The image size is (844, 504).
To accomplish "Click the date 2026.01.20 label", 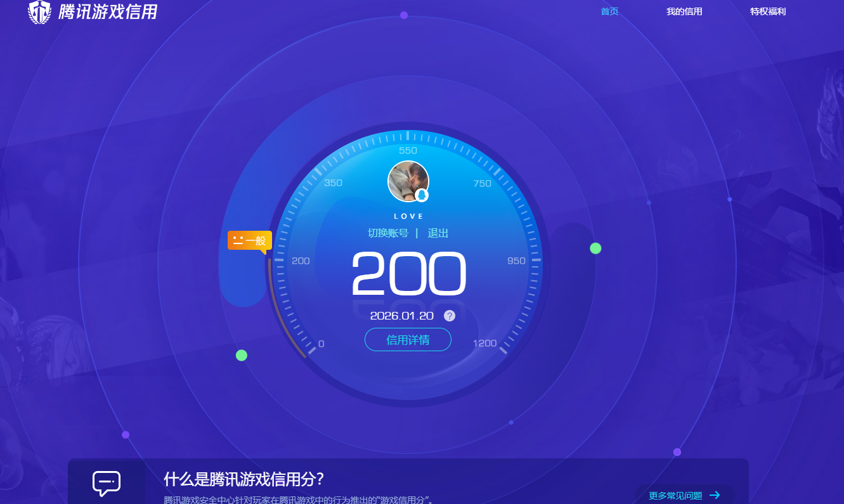I will tap(402, 315).
